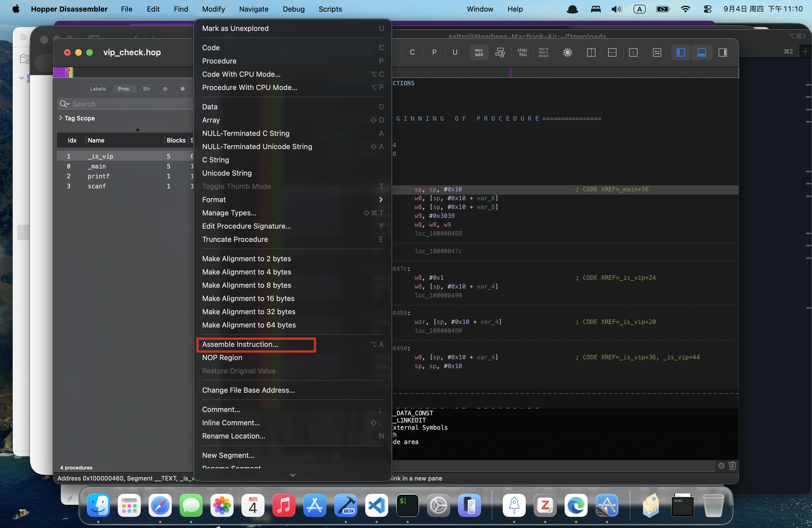Split the view horizontally icon

point(612,52)
